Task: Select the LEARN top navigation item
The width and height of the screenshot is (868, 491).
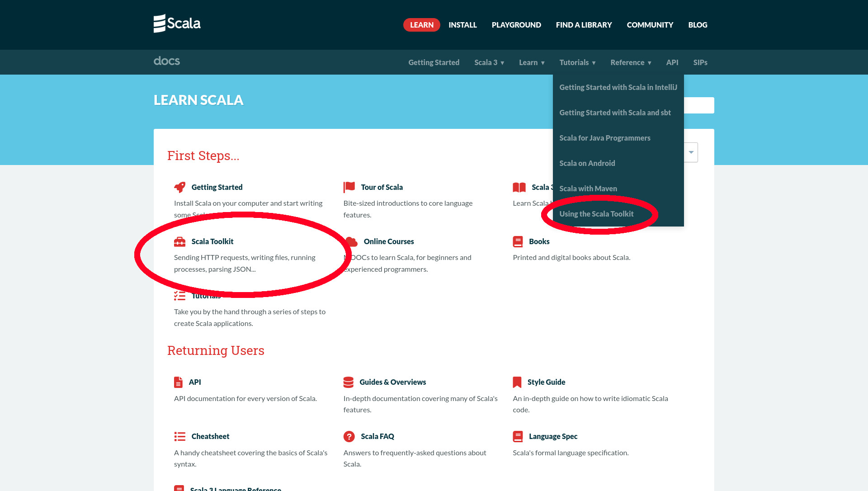Action: [421, 25]
